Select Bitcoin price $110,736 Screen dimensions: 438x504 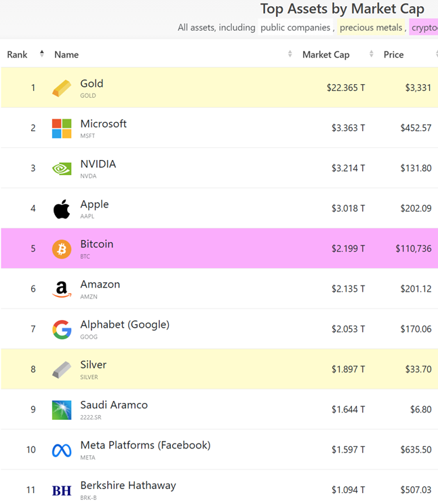point(414,248)
